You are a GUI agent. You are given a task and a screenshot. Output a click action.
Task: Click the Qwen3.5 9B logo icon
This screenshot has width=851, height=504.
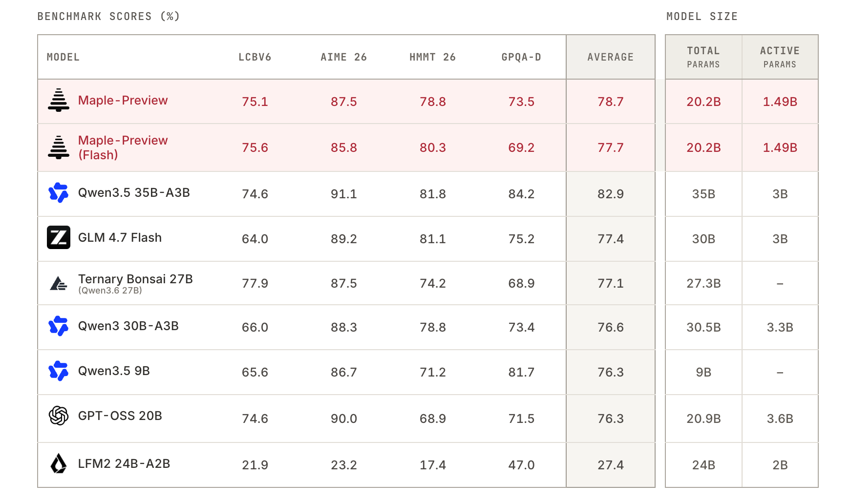[x=59, y=371]
